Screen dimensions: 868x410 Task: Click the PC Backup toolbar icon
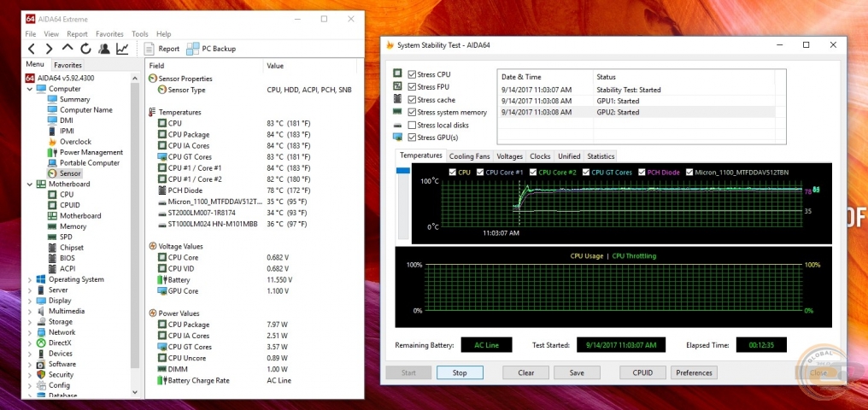[211, 49]
